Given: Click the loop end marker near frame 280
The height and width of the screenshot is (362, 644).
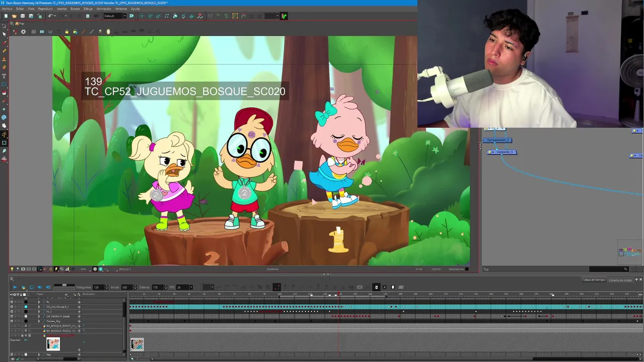Looking at the screenshot, I should point(552,295).
